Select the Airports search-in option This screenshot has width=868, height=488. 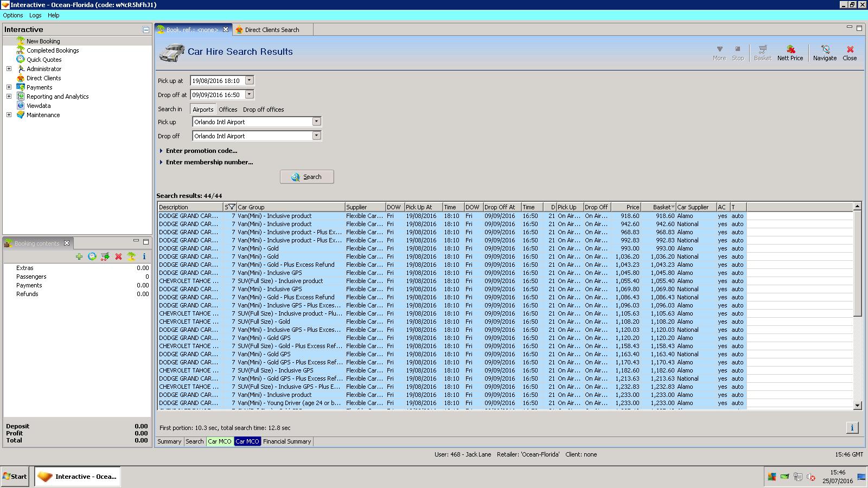(203, 110)
